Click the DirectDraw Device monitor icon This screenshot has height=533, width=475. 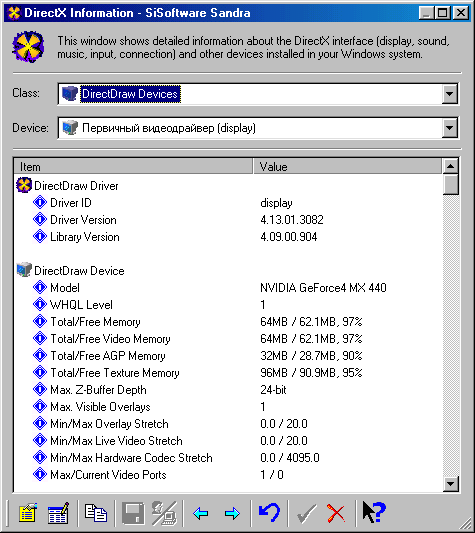(24, 270)
